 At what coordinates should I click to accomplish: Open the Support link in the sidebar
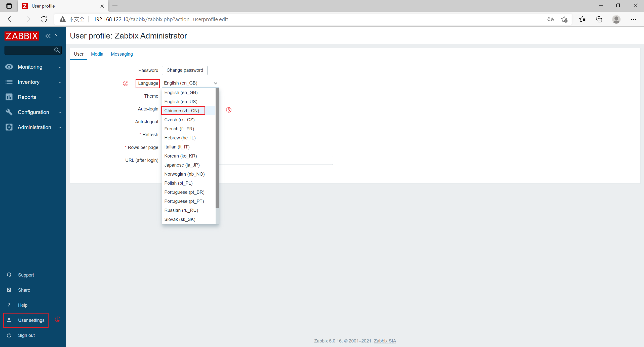coord(26,275)
